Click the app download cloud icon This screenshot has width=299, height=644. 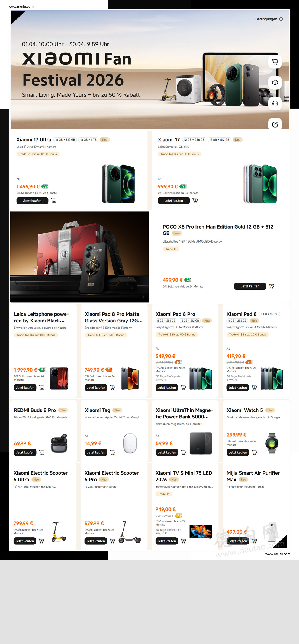pos(275,83)
